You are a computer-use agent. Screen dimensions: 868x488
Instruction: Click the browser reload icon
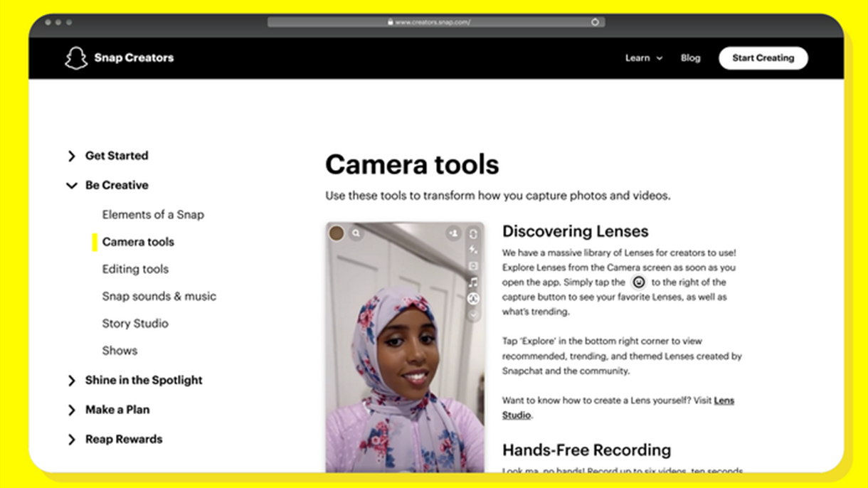(595, 22)
